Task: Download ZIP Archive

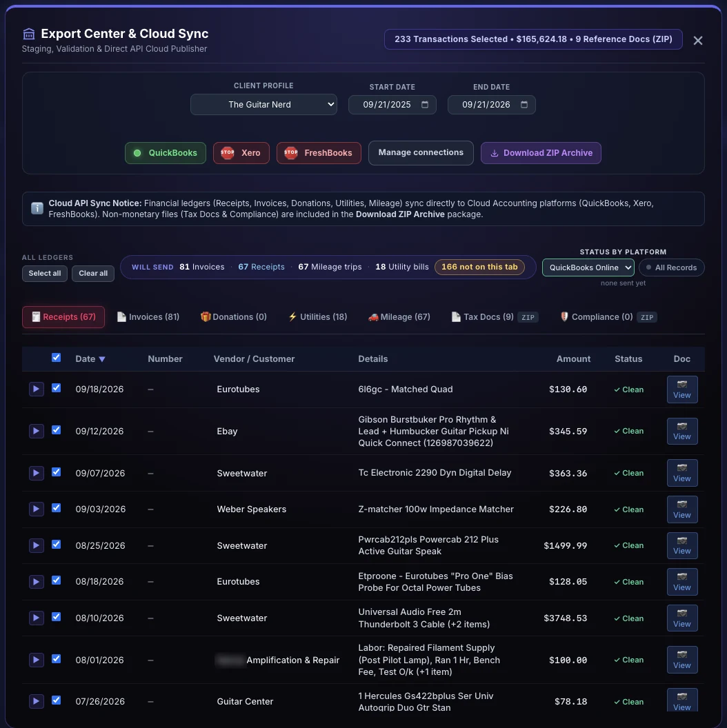Action: pyautogui.click(x=541, y=153)
